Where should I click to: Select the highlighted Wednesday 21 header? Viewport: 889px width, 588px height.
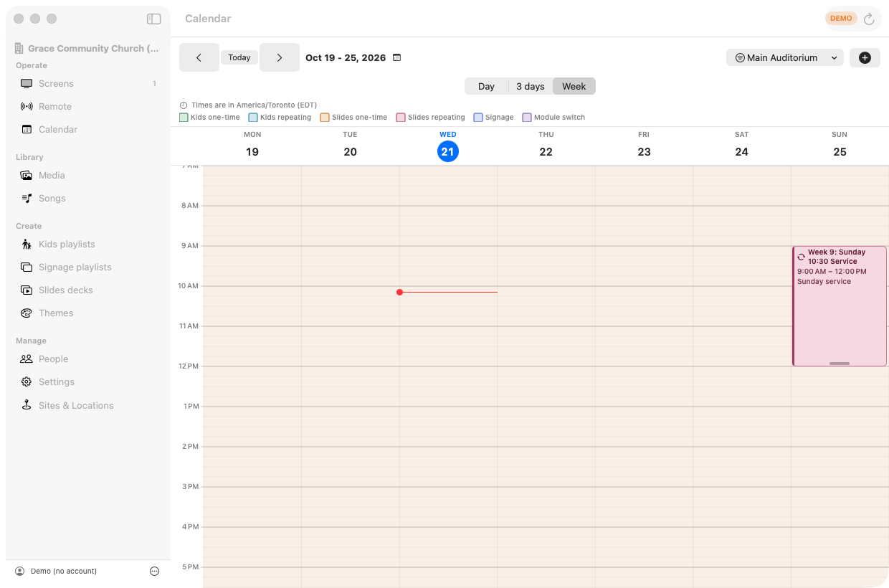click(x=448, y=145)
